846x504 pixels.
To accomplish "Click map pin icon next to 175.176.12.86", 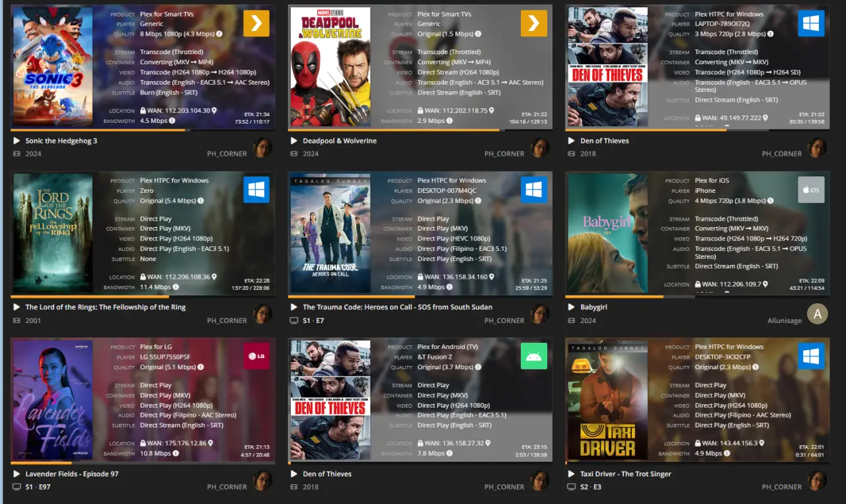I will (211, 444).
